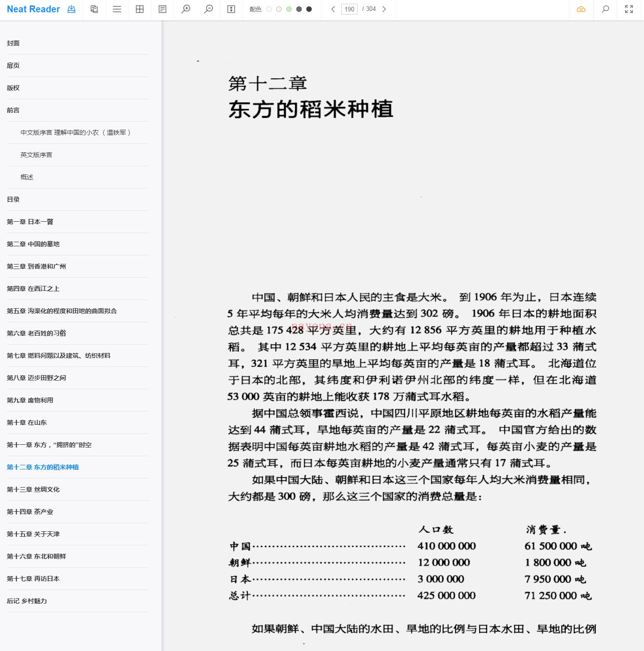Click the 人口数 column header
The height and width of the screenshot is (651, 644).
click(x=436, y=529)
